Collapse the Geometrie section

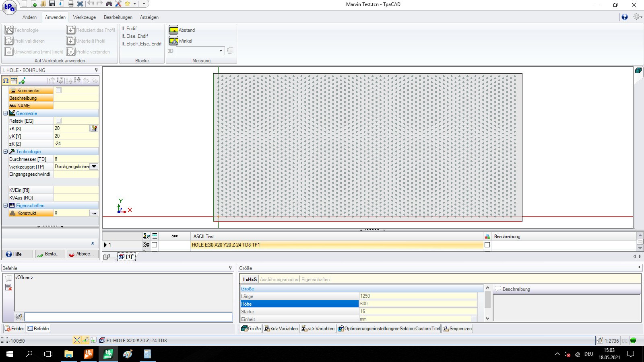click(x=6, y=113)
